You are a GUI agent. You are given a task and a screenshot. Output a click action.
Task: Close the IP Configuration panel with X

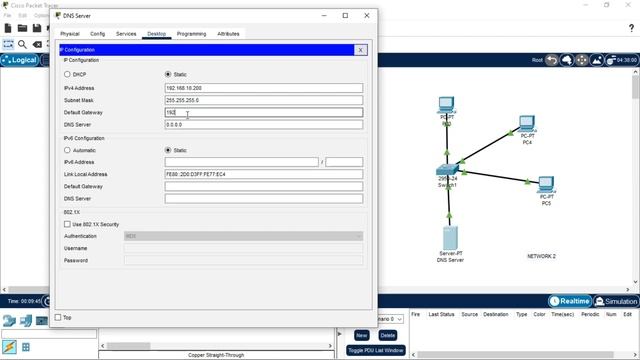pyautogui.click(x=360, y=50)
